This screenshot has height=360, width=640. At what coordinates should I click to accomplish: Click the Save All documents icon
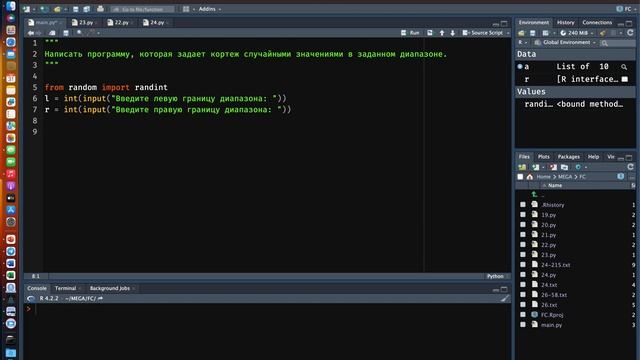click(86, 9)
